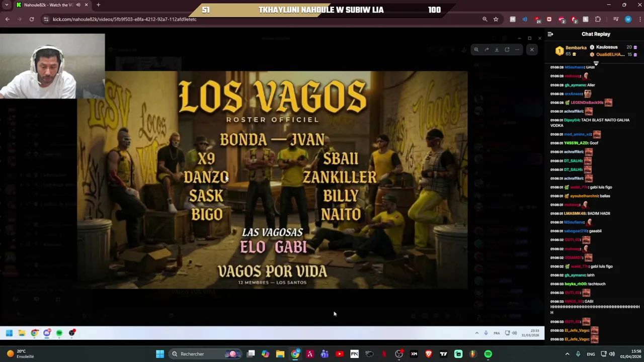The width and height of the screenshot is (644, 362).
Task: Close the Los Vagos image viewer
Action: [532, 49]
